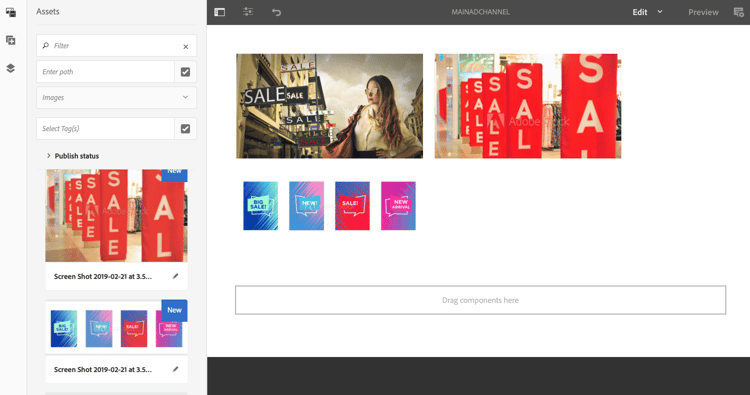The image size is (750, 395).
Task: Click into the Filter input field
Action: 115,46
